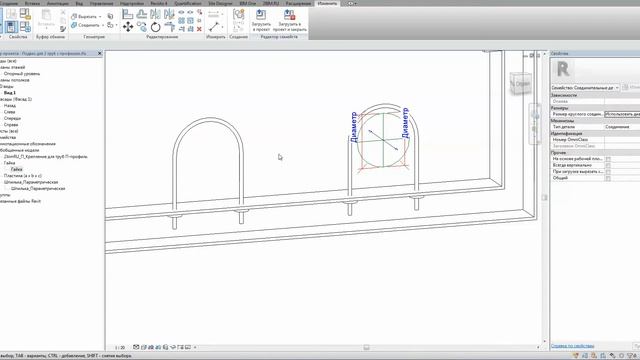The height and width of the screenshot is (360, 640).
Task: Open Вырезать geometry dropdown
Action: (100, 17)
